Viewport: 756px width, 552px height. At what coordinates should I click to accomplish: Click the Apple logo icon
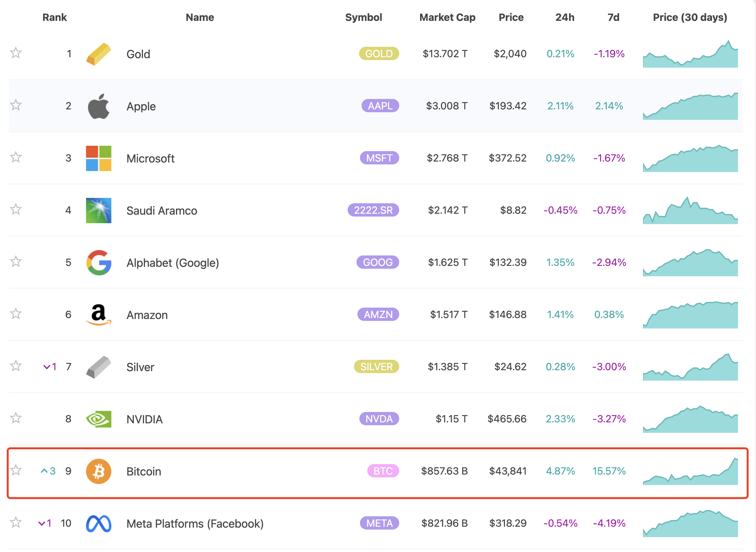pos(98,106)
